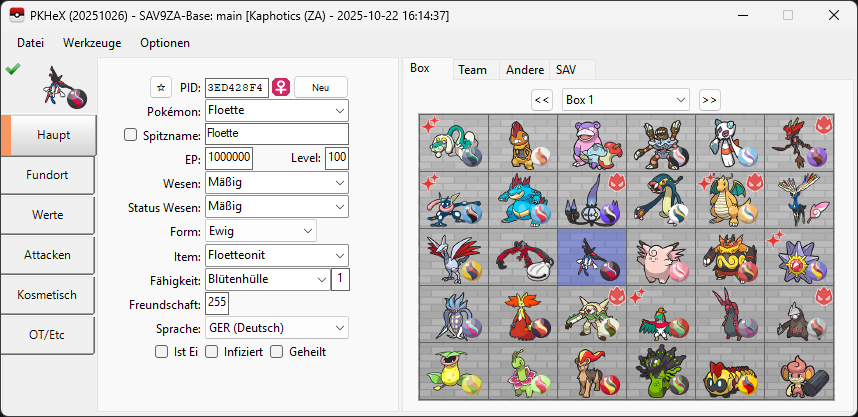Tick the Infiziert checkbox

click(x=211, y=352)
